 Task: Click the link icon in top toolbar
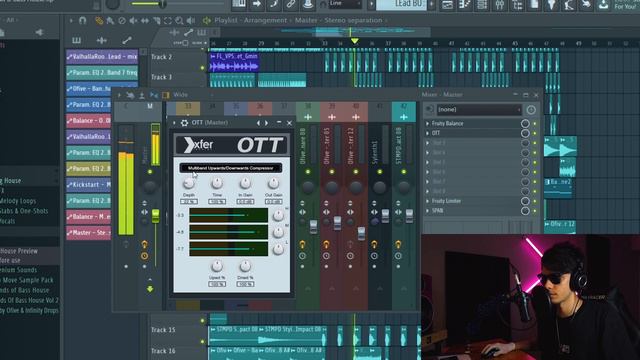(x=291, y=4)
